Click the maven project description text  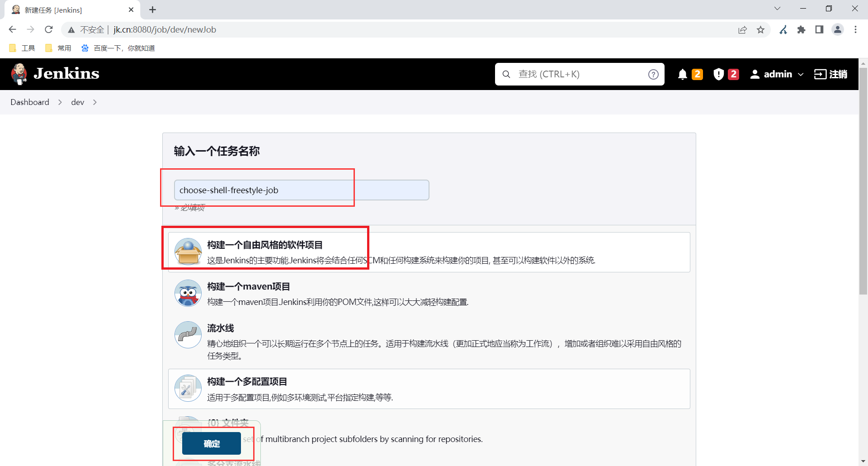(x=338, y=302)
